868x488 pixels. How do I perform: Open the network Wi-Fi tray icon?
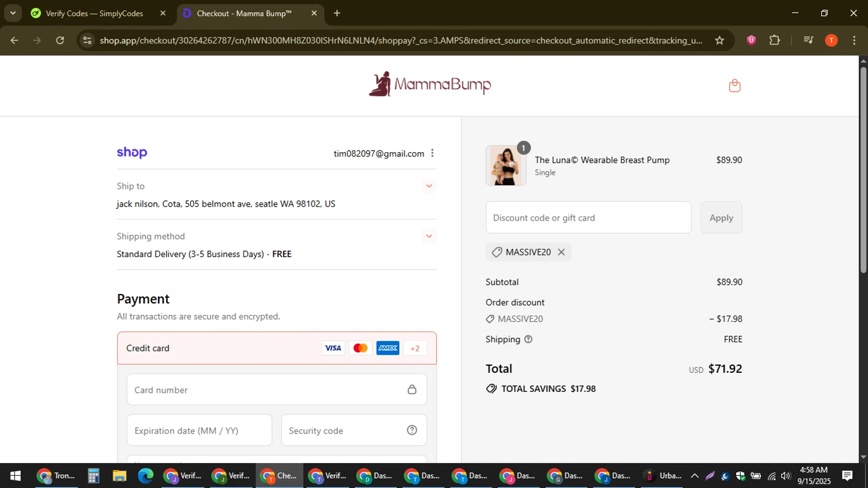771,476
